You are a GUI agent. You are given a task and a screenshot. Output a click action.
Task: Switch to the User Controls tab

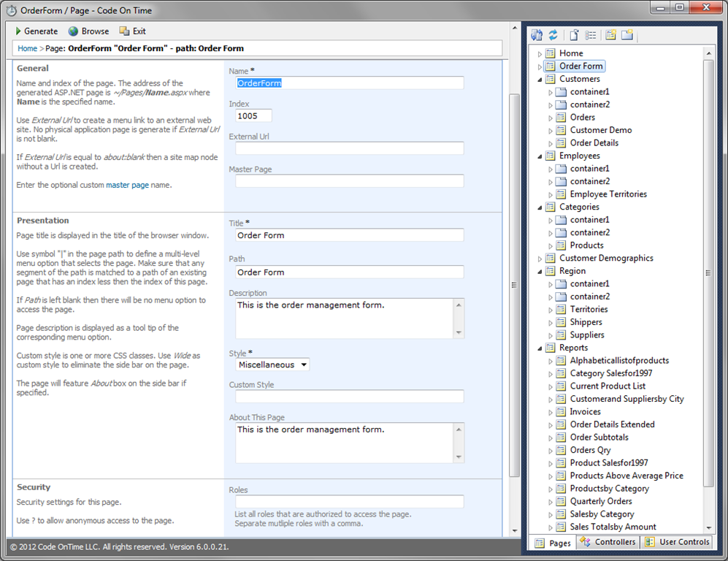[677, 542]
